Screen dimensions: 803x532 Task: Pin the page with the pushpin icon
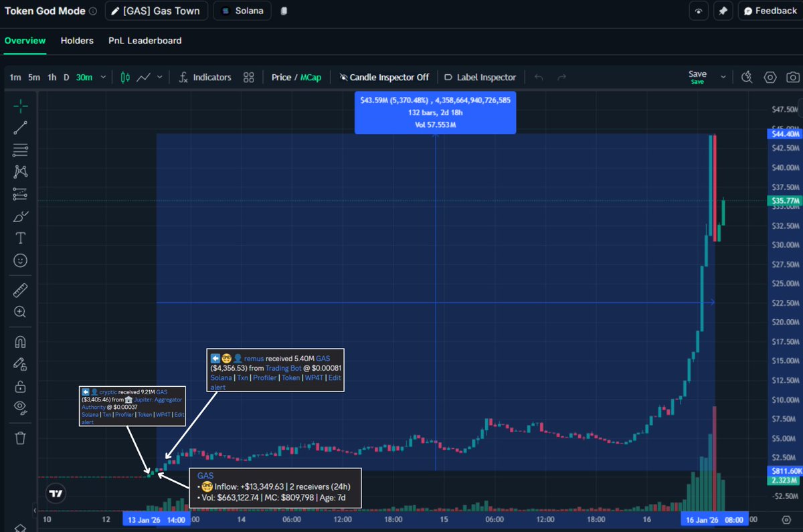tap(722, 11)
